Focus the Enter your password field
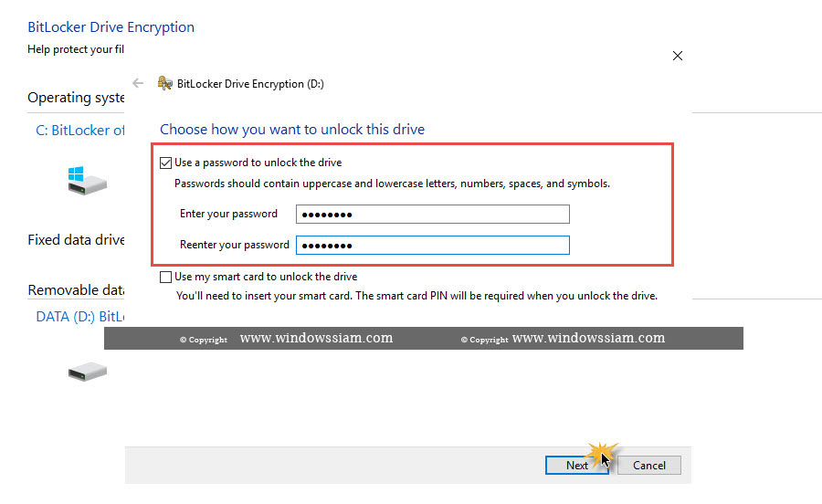Viewport: 822px width, 504px height. [x=433, y=215]
